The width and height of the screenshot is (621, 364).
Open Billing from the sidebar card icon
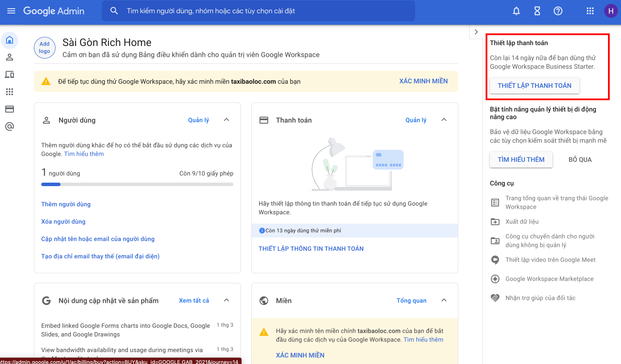click(10, 109)
